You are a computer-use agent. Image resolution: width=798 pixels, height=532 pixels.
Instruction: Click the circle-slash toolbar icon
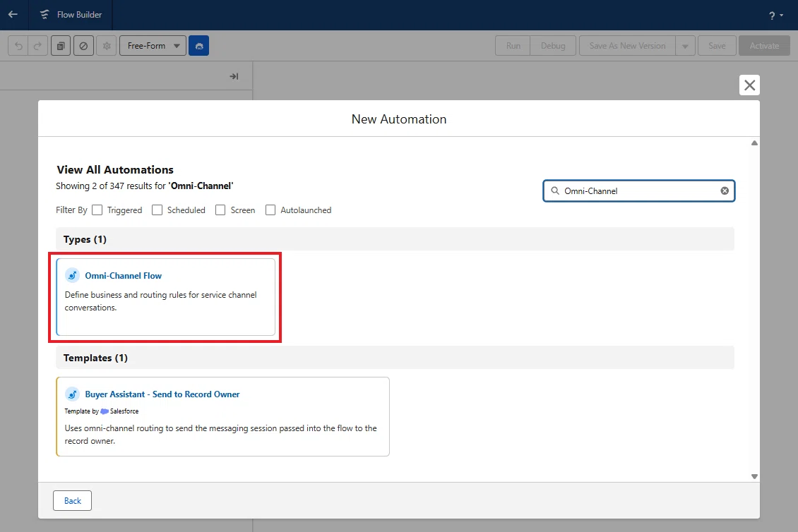(x=83, y=46)
